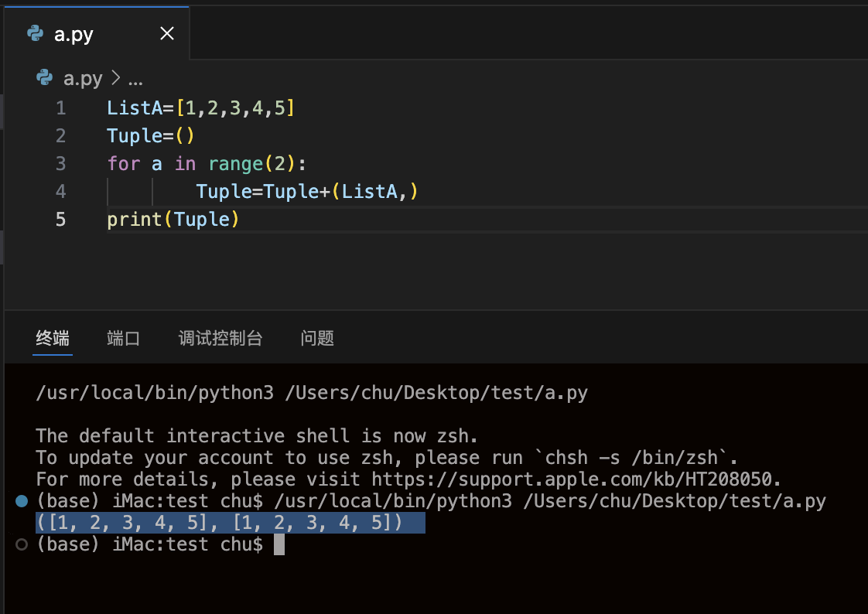This screenshot has height=614, width=868.
Task: Click line number 5 in the gutter
Action: coord(61,220)
